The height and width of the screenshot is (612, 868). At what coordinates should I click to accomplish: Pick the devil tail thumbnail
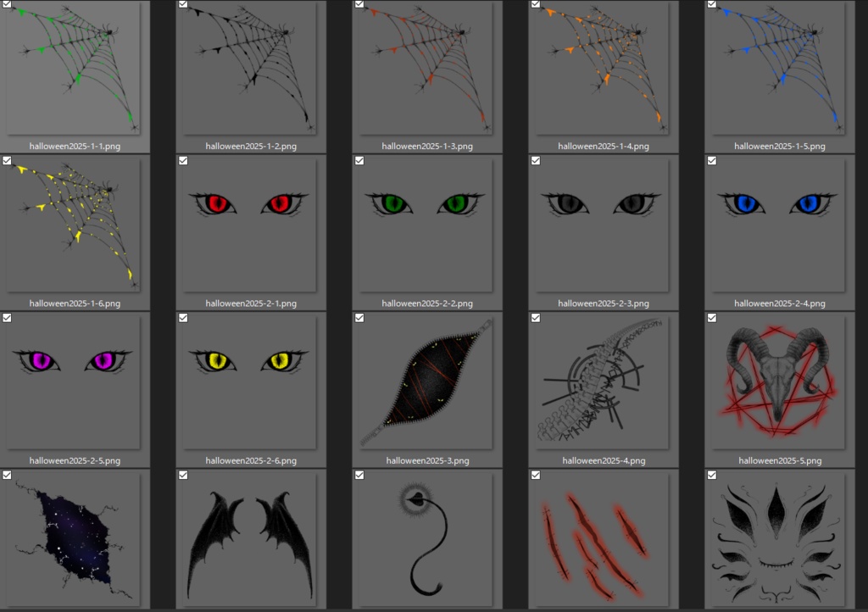(x=426, y=539)
